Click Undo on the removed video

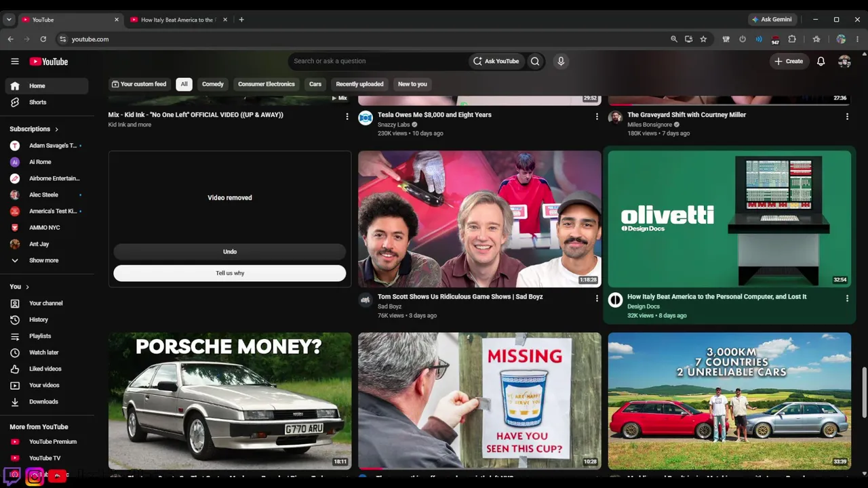click(230, 251)
